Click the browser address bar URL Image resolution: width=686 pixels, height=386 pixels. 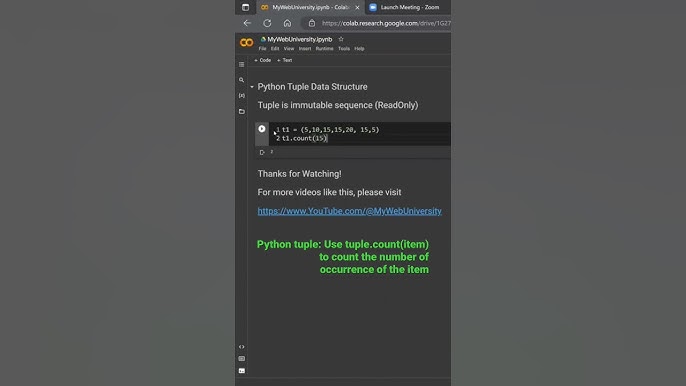click(x=386, y=23)
